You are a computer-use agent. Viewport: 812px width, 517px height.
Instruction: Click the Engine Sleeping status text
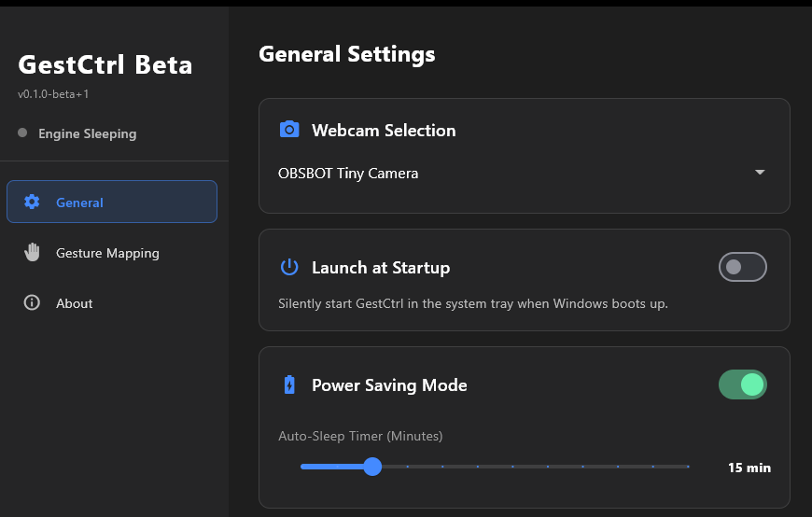(88, 133)
